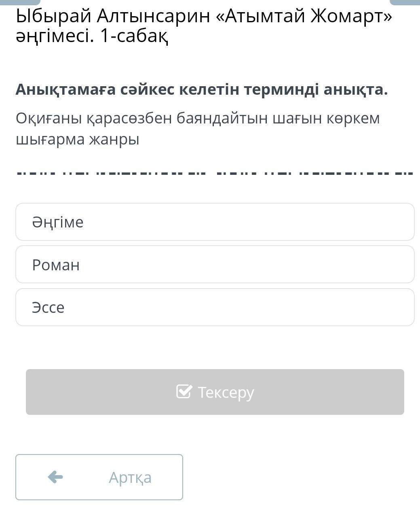This screenshot has height=516, width=420.
Task: Click the gray tab at top-left corner
Action: 20,2
